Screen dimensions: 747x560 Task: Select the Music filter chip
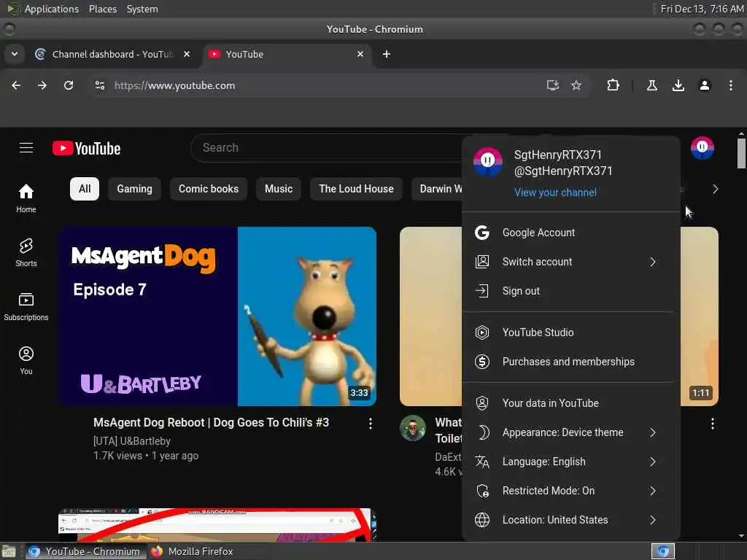coord(279,189)
